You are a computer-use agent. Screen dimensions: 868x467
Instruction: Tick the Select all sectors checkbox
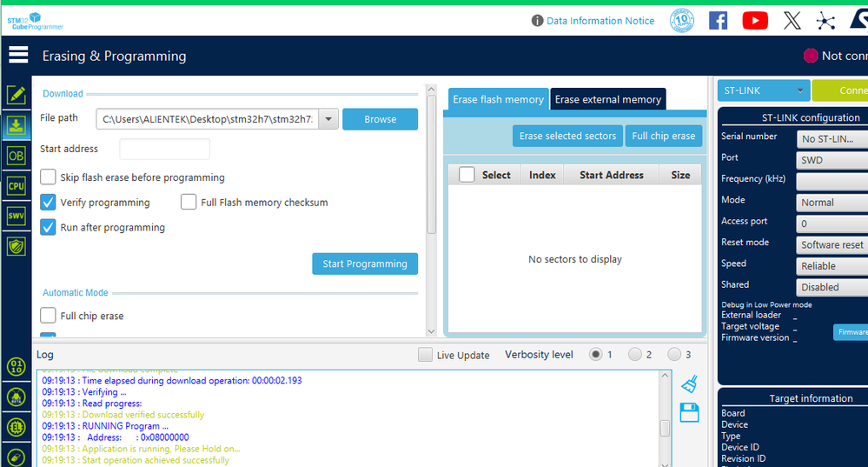pos(467,175)
